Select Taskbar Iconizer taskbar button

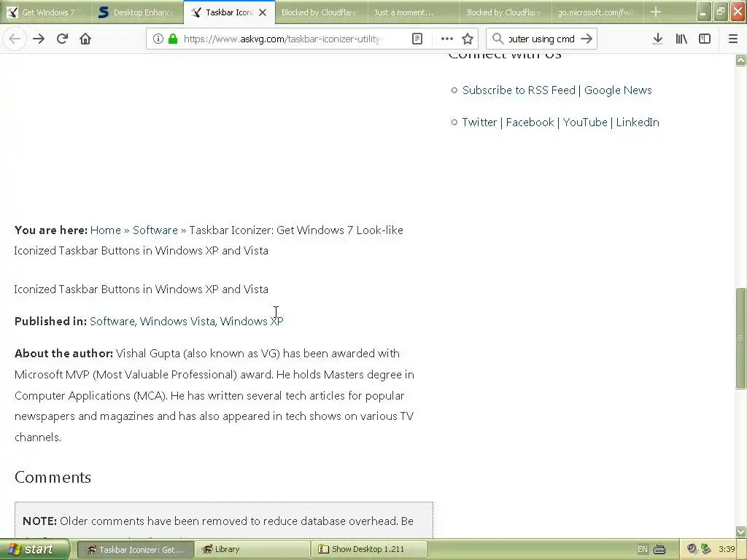click(x=135, y=550)
